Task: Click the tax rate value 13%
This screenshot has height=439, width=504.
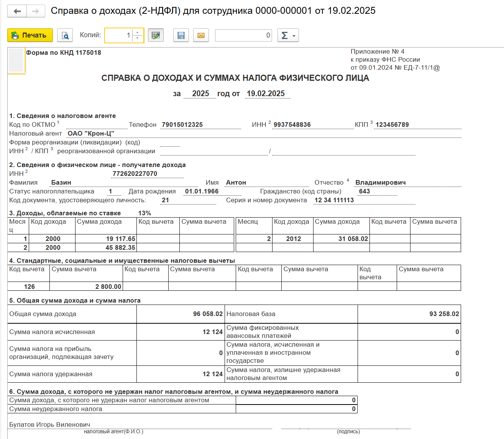Action: click(144, 213)
